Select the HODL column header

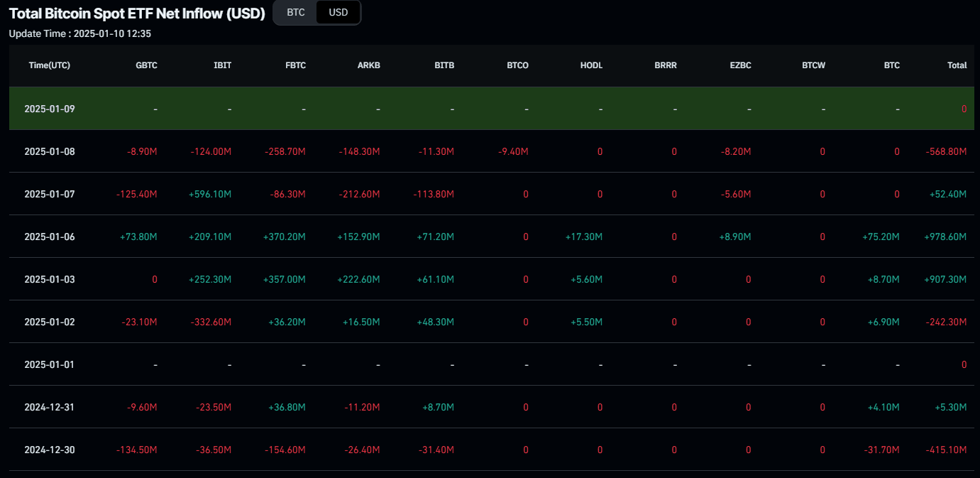[x=591, y=65]
